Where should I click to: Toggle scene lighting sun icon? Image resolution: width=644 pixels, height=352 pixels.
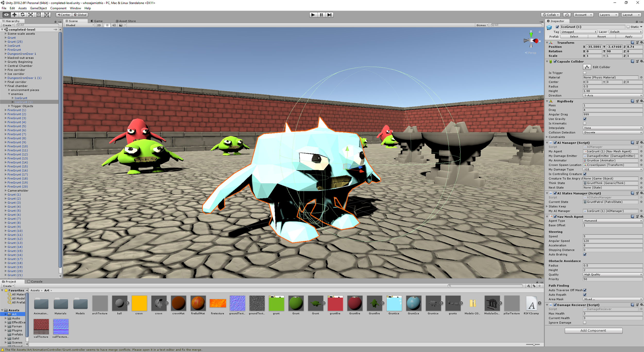[107, 25]
